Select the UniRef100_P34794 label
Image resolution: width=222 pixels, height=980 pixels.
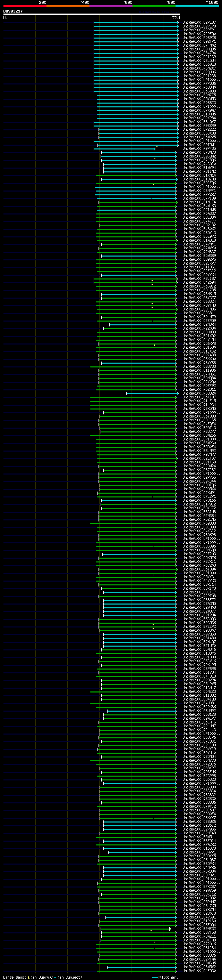[x=199, y=53]
